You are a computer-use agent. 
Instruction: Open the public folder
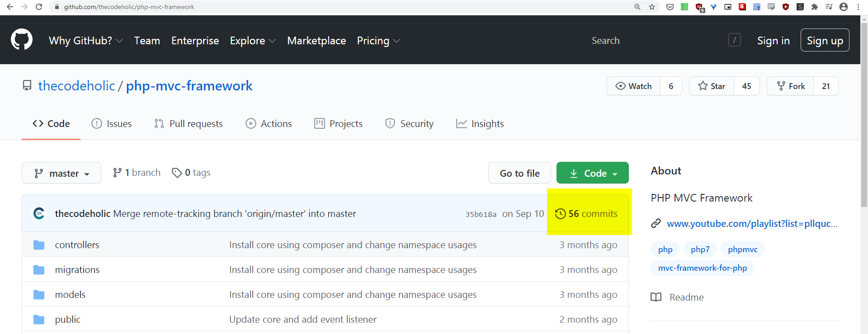(x=68, y=320)
